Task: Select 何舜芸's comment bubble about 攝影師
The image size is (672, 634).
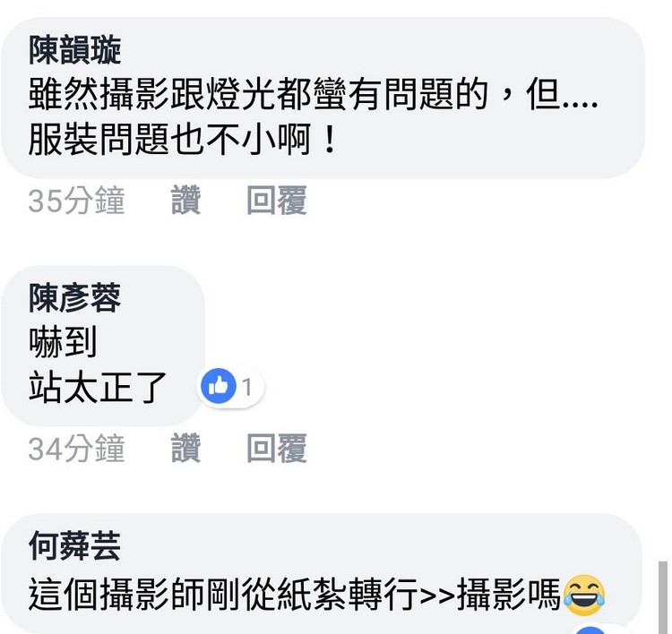Action: pos(323,574)
